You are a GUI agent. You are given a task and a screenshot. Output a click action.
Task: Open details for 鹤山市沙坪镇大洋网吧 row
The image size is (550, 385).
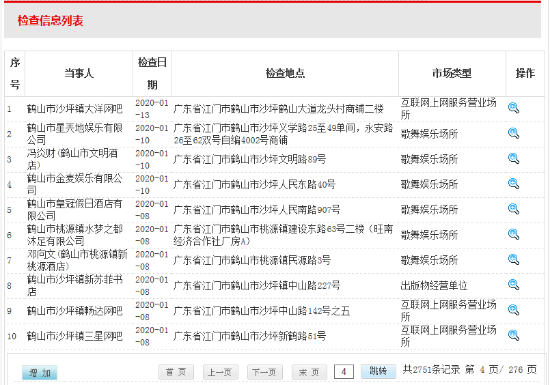click(513, 108)
